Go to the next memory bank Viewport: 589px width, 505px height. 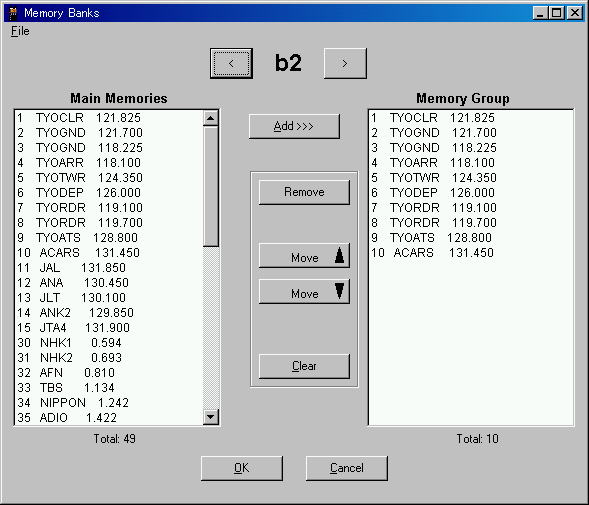345,64
